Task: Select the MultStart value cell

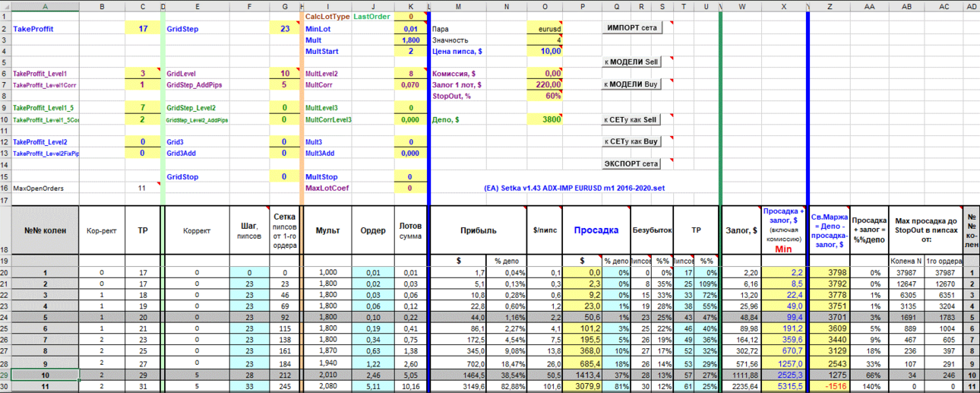Action: coord(410,51)
